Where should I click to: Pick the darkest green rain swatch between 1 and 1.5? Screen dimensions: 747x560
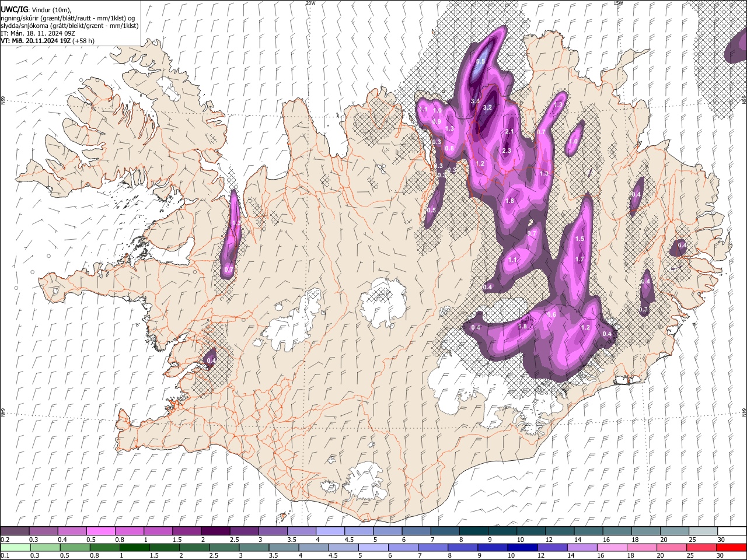(x=134, y=547)
